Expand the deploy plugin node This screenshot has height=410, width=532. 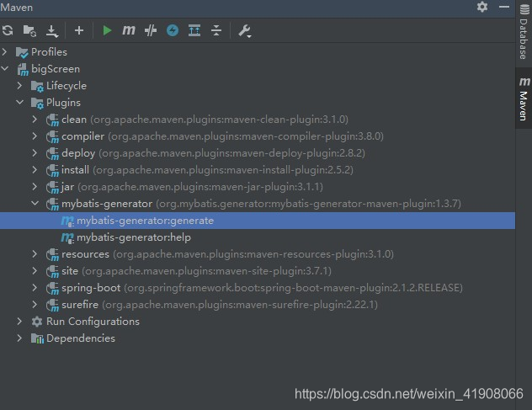click(x=35, y=152)
